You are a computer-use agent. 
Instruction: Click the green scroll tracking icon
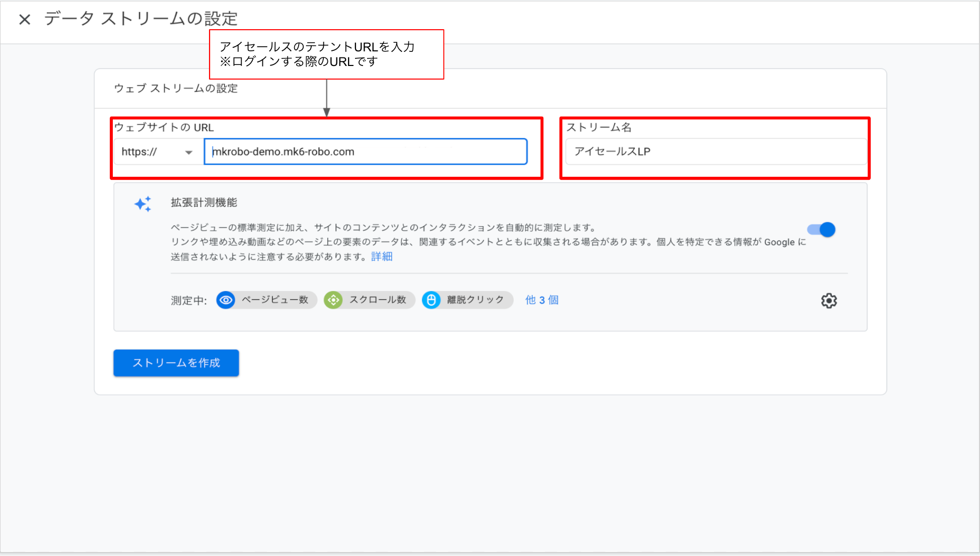(x=333, y=300)
